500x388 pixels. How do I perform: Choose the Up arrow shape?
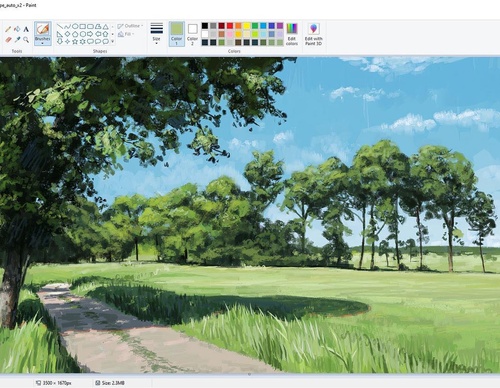pyautogui.click(x=105, y=34)
